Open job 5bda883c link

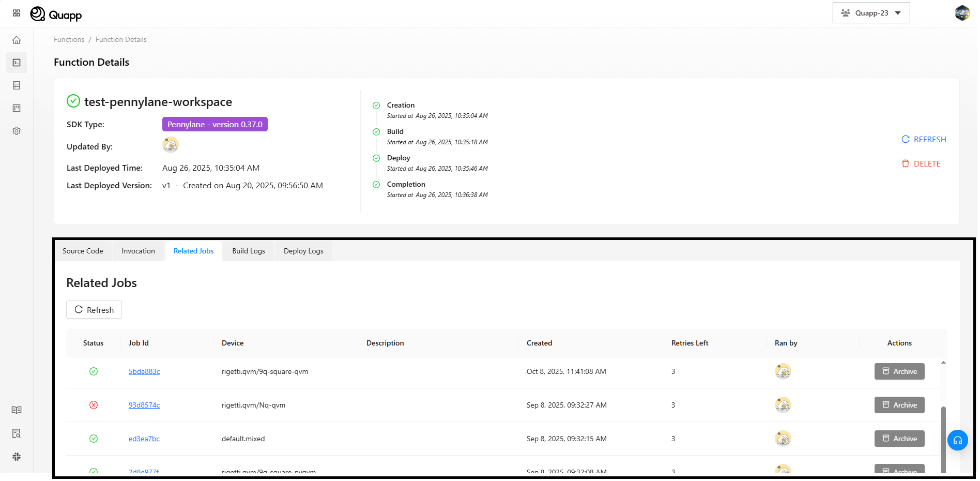pos(144,371)
